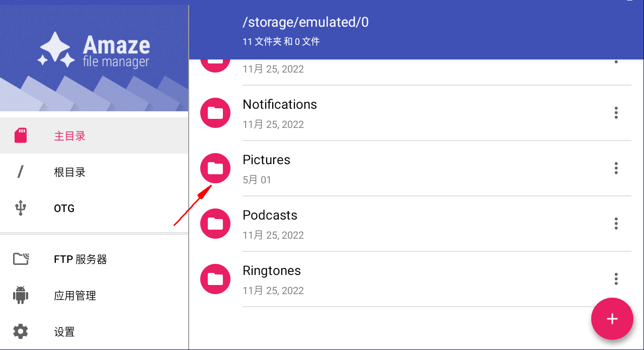The height and width of the screenshot is (350, 644).
Task: Click the Pictures folder icon
Action: pyautogui.click(x=215, y=168)
